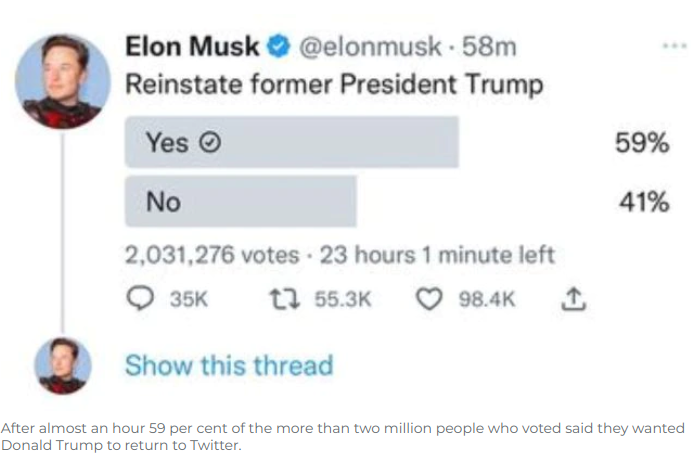Open the three-dot more options menu
The image size is (691, 455).
673,46
